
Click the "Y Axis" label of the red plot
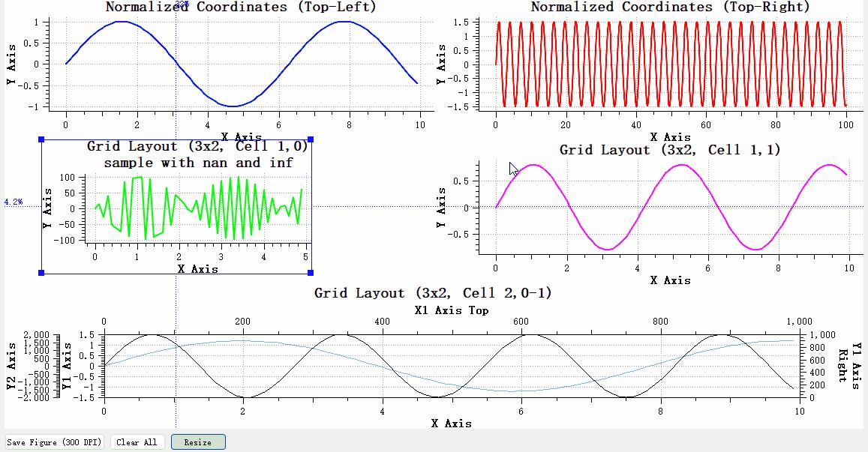[x=441, y=64]
